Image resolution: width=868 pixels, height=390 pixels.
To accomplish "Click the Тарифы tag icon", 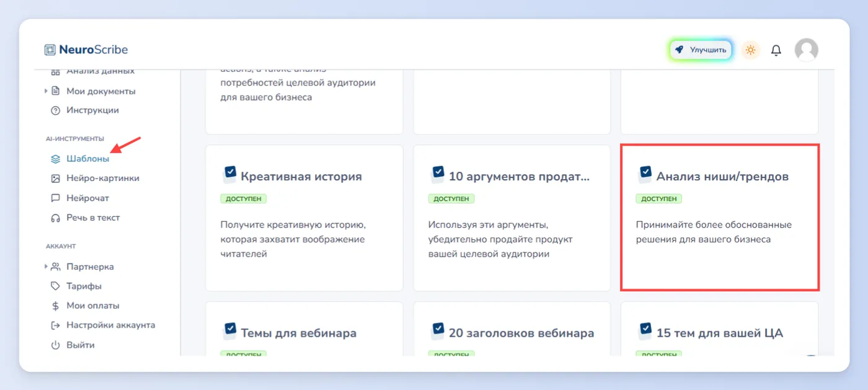I will click(55, 286).
